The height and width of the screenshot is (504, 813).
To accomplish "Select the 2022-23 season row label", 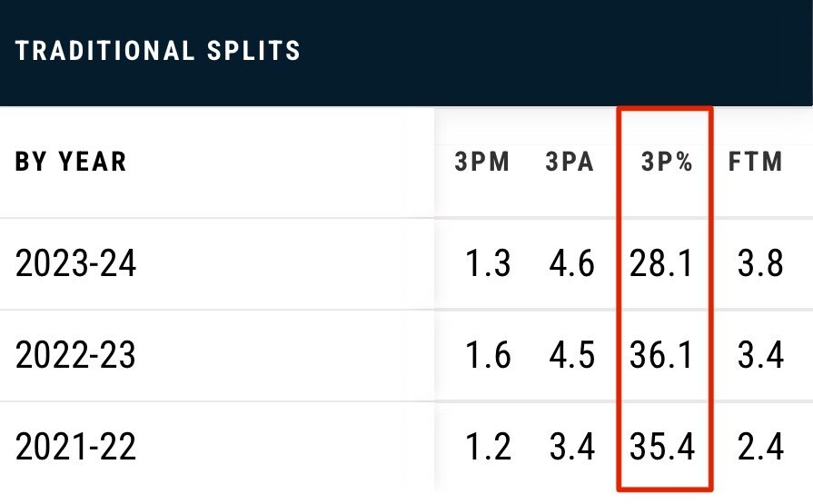I will 75,355.
